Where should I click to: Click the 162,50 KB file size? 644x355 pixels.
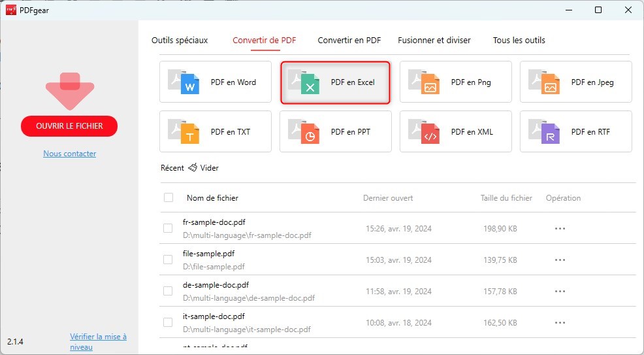tap(500, 323)
